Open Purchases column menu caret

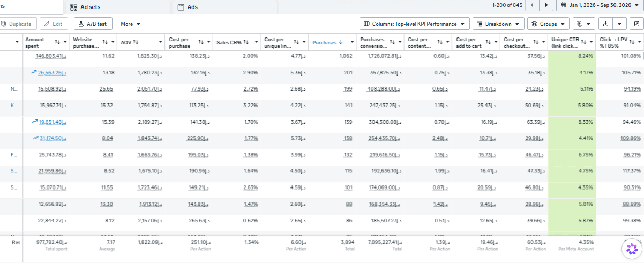pyautogui.click(x=352, y=42)
